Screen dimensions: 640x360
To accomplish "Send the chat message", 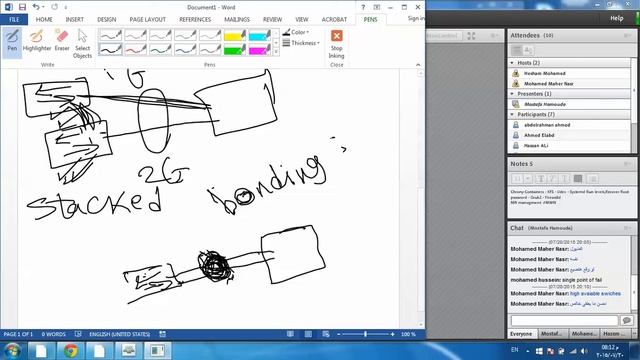I will coord(627,320).
